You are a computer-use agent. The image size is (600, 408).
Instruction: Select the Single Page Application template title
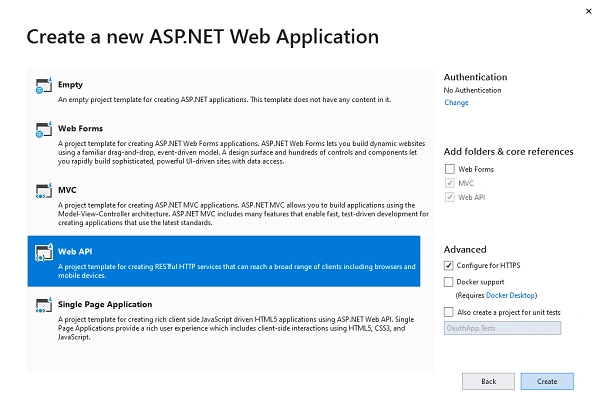[x=105, y=304]
